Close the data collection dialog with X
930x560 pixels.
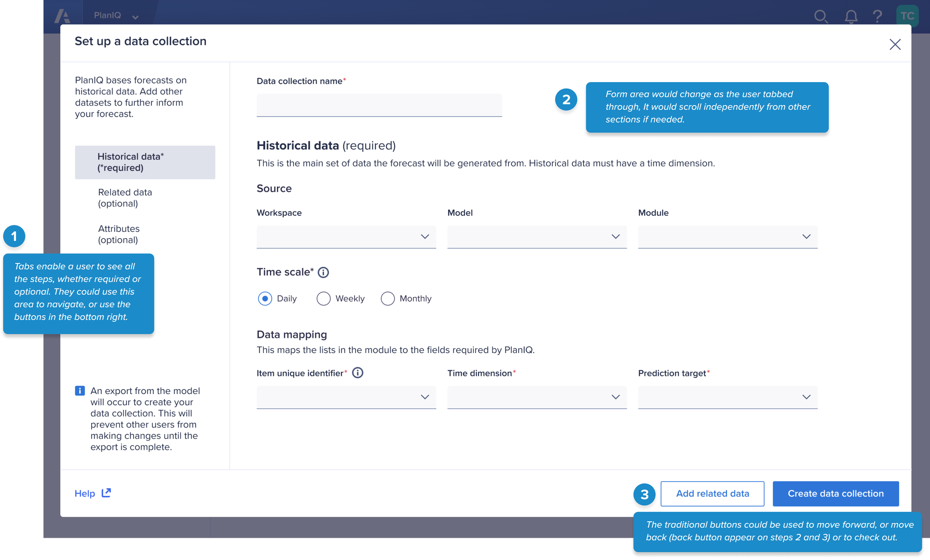coord(895,45)
